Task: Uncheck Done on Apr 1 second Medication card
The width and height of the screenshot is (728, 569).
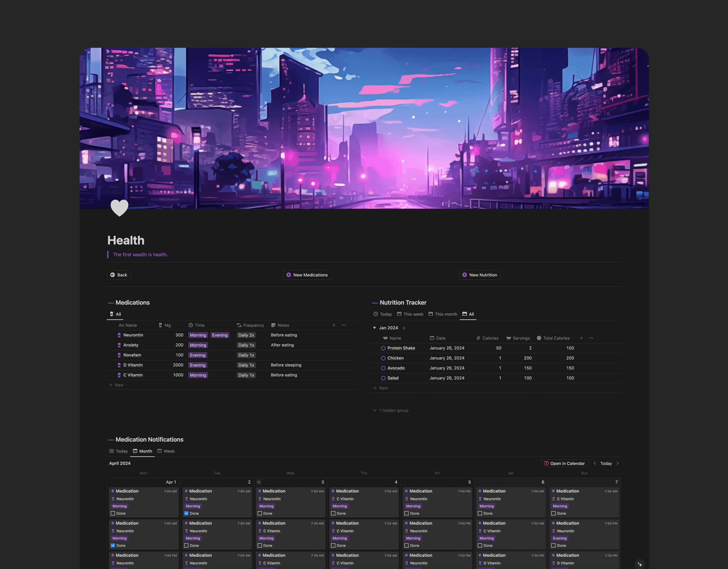Action: pyautogui.click(x=113, y=546)
